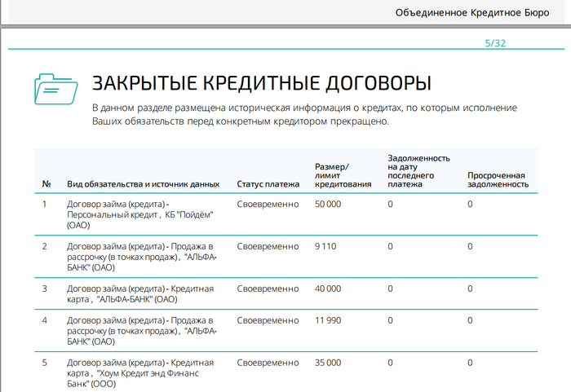Click the Просроченная задолженность column header
The image size is (571, 392).
496,179
